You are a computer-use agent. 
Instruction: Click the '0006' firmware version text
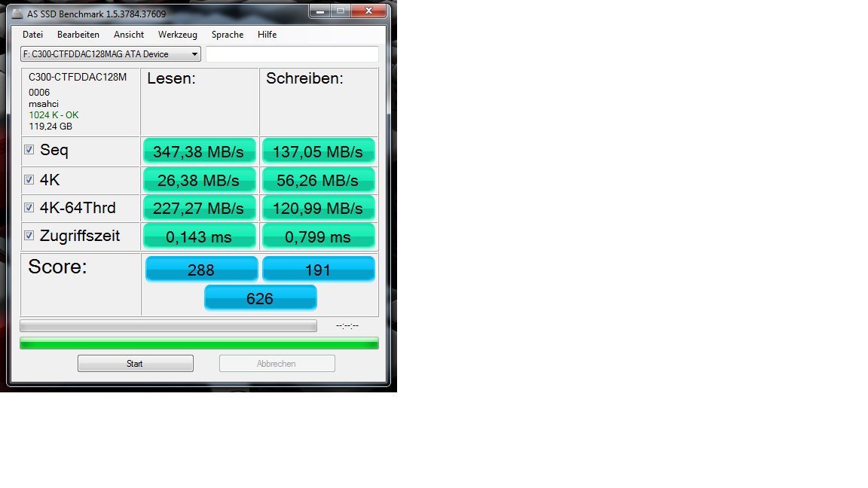[x=39, y=93]
